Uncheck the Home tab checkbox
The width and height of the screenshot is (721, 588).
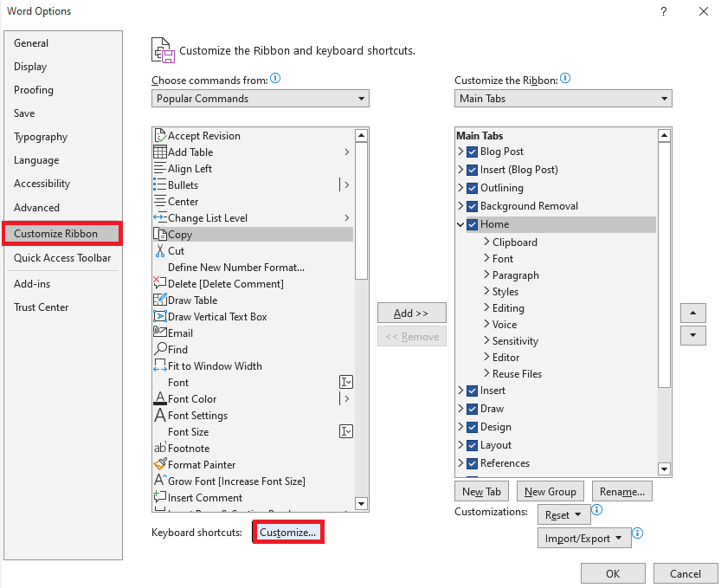pyautogui.click(x=472, y=224)
